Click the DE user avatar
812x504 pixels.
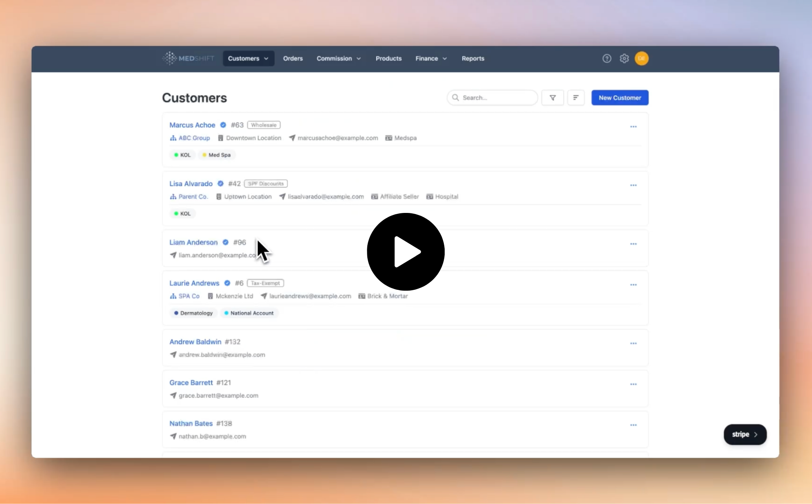click(641, 58)
